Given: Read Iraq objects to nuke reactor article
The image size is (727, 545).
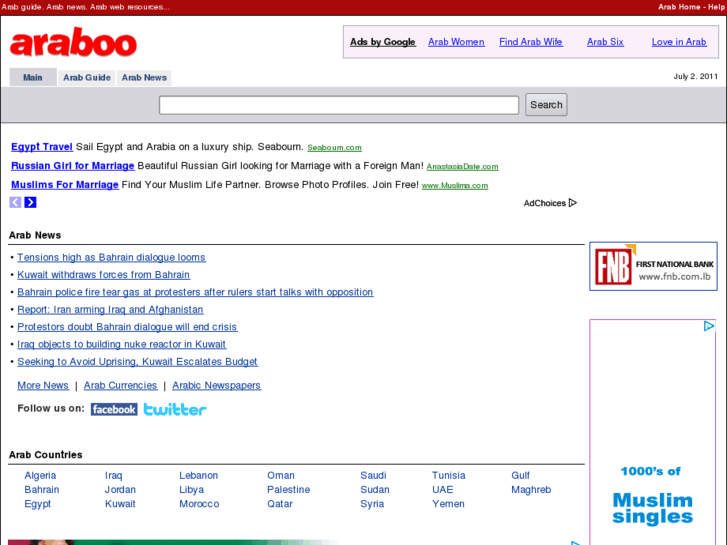Looking at the screenshot, I should (121, 344).
